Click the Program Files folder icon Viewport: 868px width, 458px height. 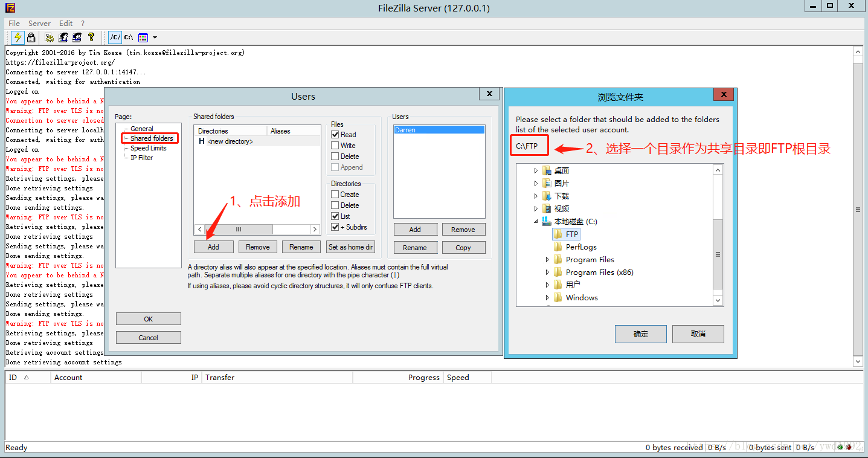point(558,259)
